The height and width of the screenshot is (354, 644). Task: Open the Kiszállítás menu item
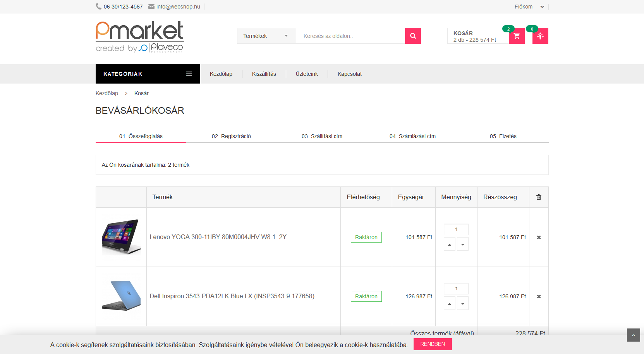point(264,74)
